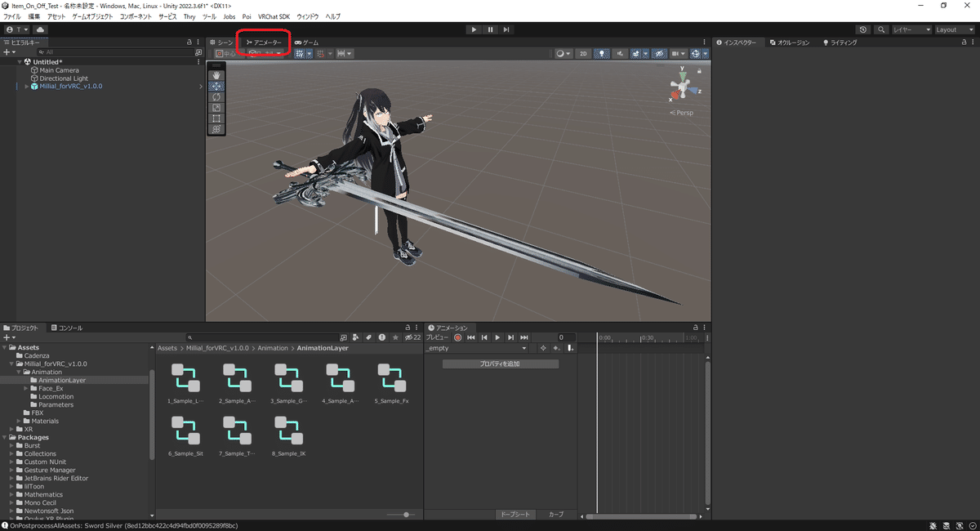Click the project search by type icon

[x=355, y=337]
